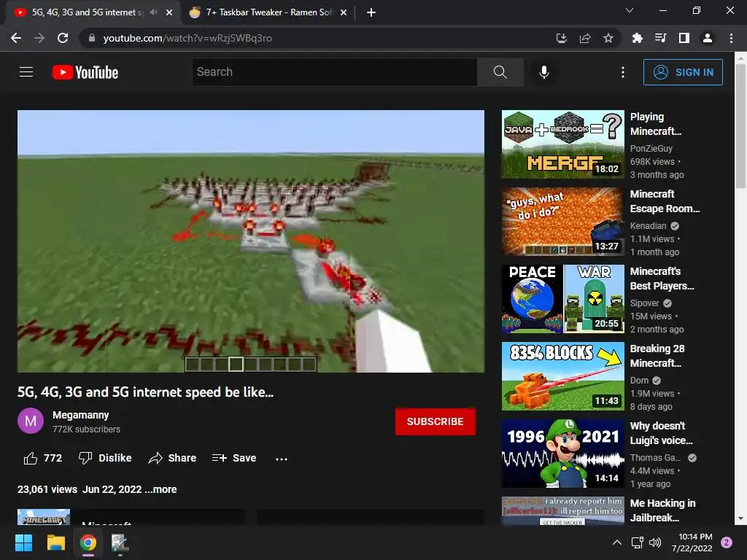Open taskbar tweaker app icon
Viewport: 747px width, 560px height.
[120, 542]
